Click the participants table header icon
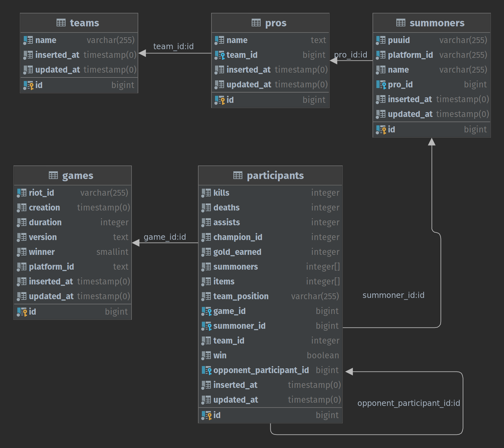Screen dimensions: 504x448 [238, 175]
